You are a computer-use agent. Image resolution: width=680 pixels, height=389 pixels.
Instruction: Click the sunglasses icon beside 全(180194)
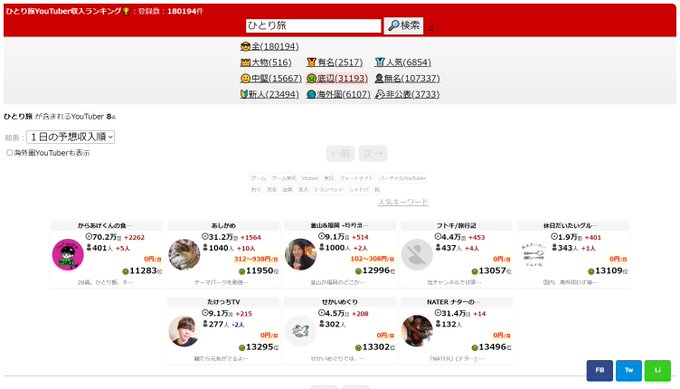tap(245, 46)
